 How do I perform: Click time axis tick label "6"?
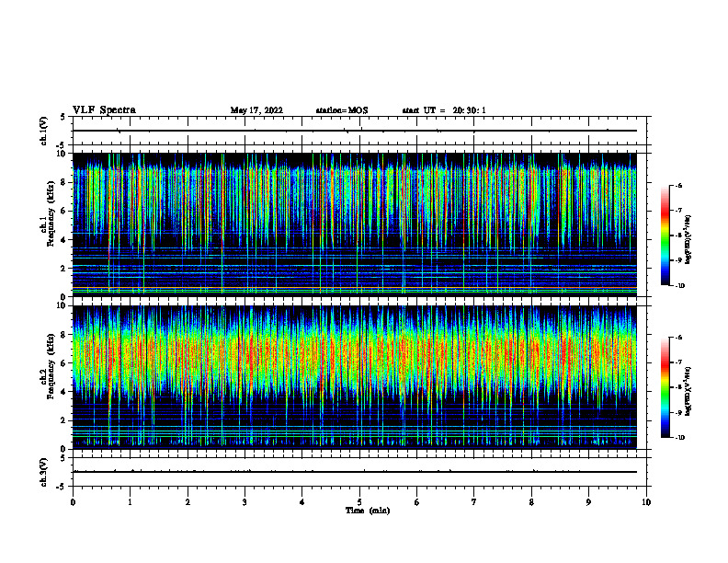(x=416, y=502)
